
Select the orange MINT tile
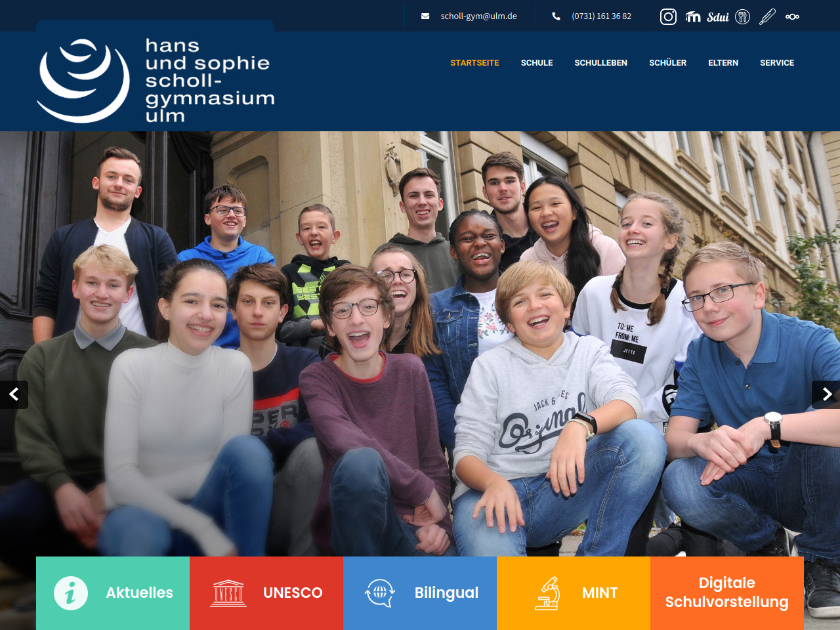[x=574, y=593]
